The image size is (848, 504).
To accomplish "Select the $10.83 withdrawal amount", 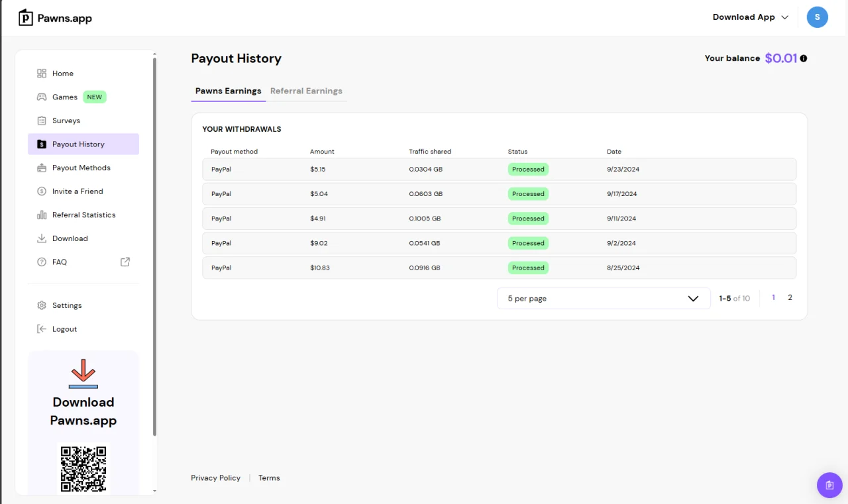I will pyautogui.click(x=320, y=268).
